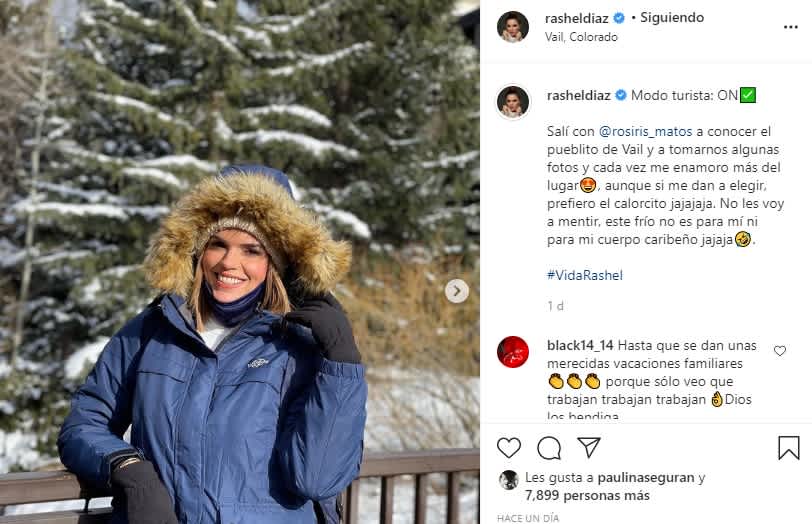Open the Vail, Colorado location

click(x=581, y=37)
